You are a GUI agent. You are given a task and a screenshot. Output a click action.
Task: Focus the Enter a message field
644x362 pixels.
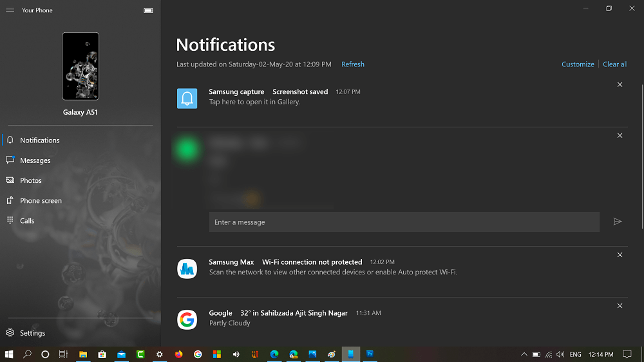pos(404,222)
